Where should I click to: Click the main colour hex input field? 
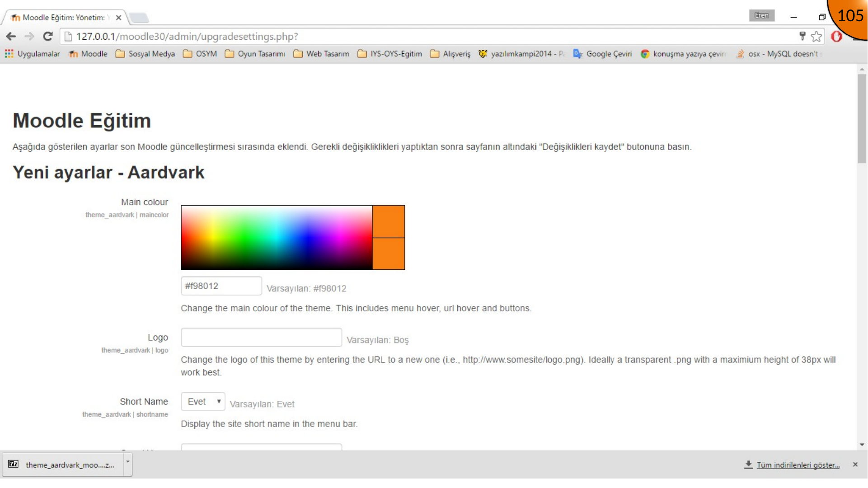pos(221,286)
